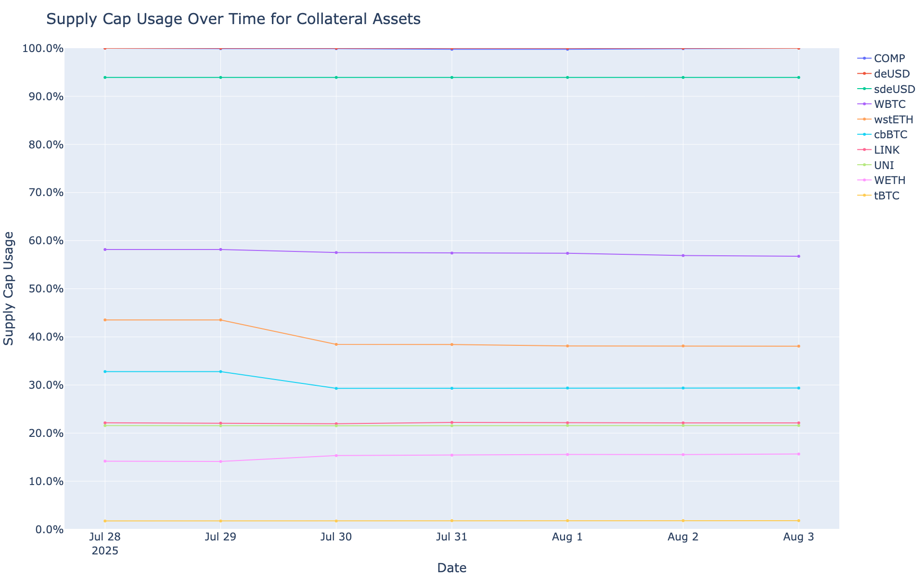Click the sdeUSD data point on Jul 31
Image resolution: width=924 pixels, height=578 pixels.
452,78
